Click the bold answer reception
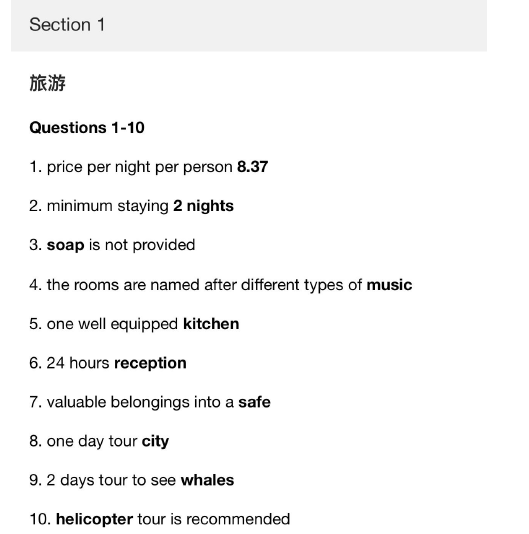529x534 pixels. click(150, 364)
